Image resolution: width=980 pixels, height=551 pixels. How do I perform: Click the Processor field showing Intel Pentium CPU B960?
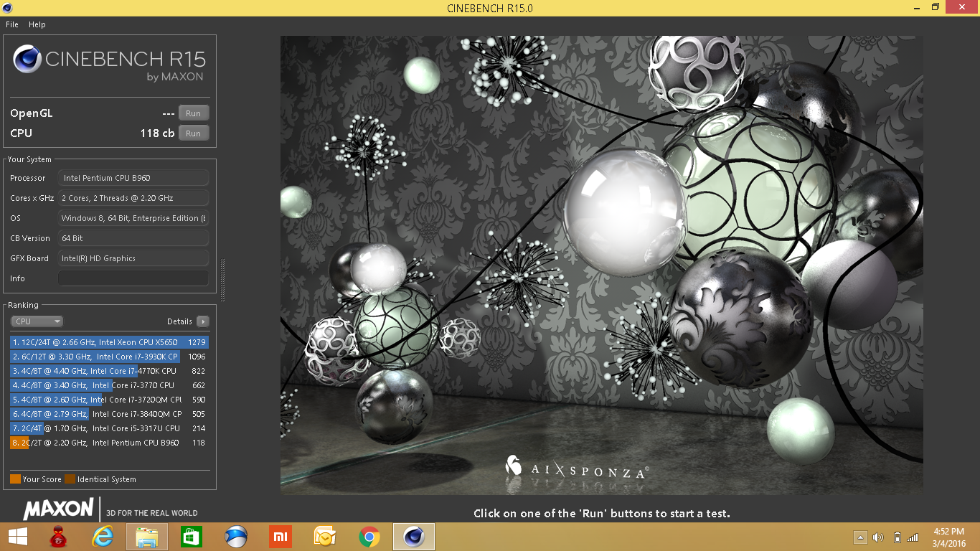click(x=133, y=178)
